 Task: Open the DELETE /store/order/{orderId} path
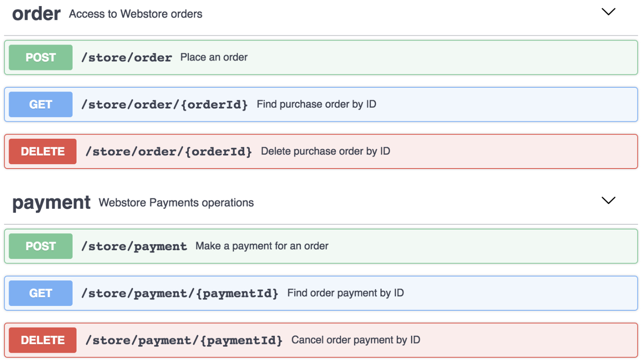point(169,152)
